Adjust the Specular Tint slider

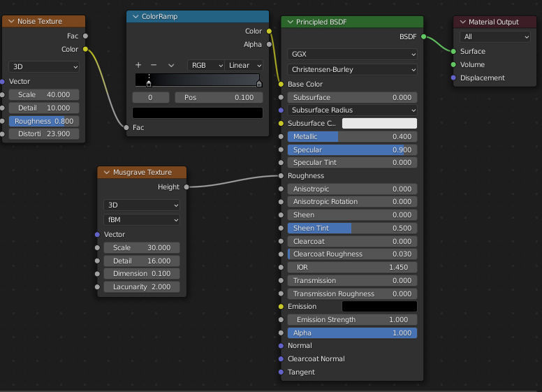352,163
